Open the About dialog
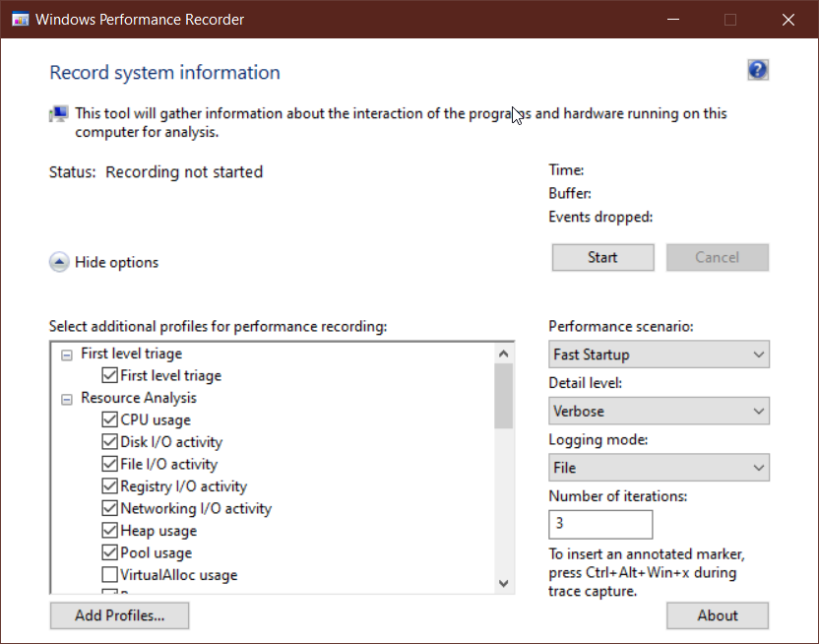The image size is (819, 644). (718, 615)
